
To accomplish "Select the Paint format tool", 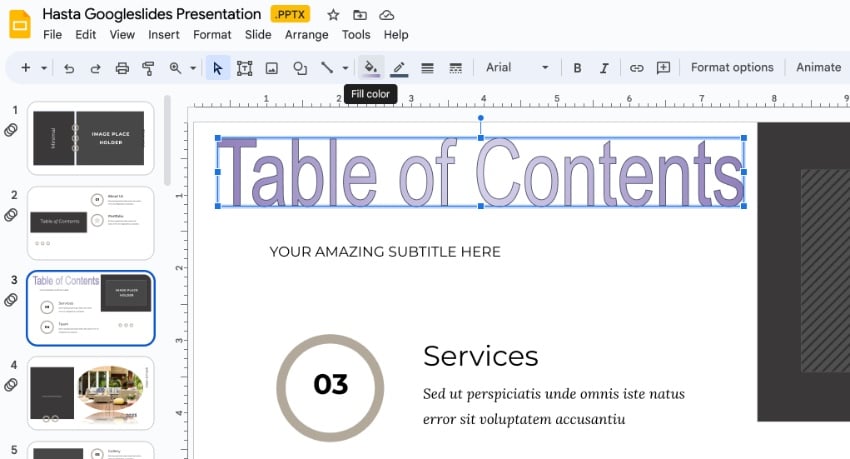I will click(148, 68).
